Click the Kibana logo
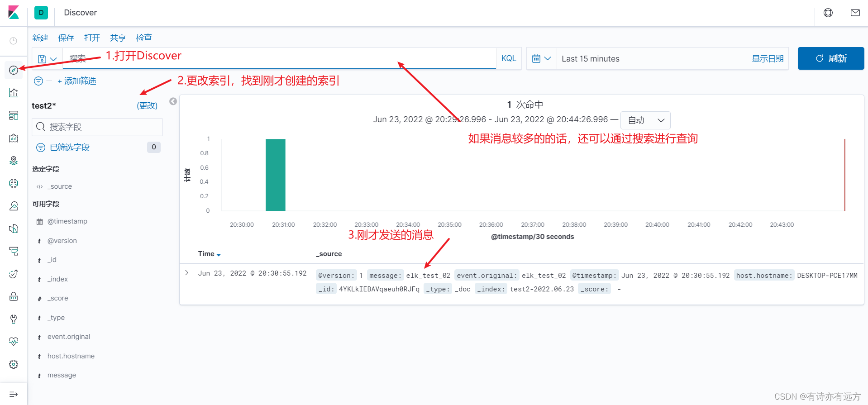 pos(14,13)
